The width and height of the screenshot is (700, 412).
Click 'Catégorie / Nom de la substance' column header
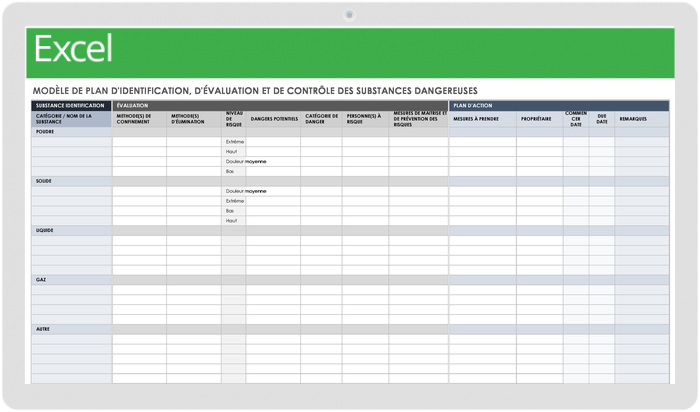click(71, 119)
